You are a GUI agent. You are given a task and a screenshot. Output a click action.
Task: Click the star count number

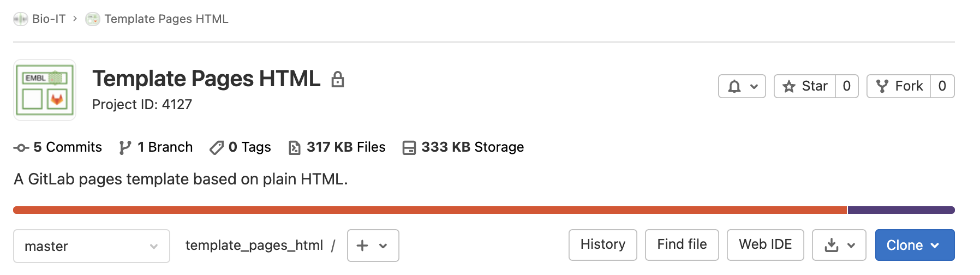847,86
